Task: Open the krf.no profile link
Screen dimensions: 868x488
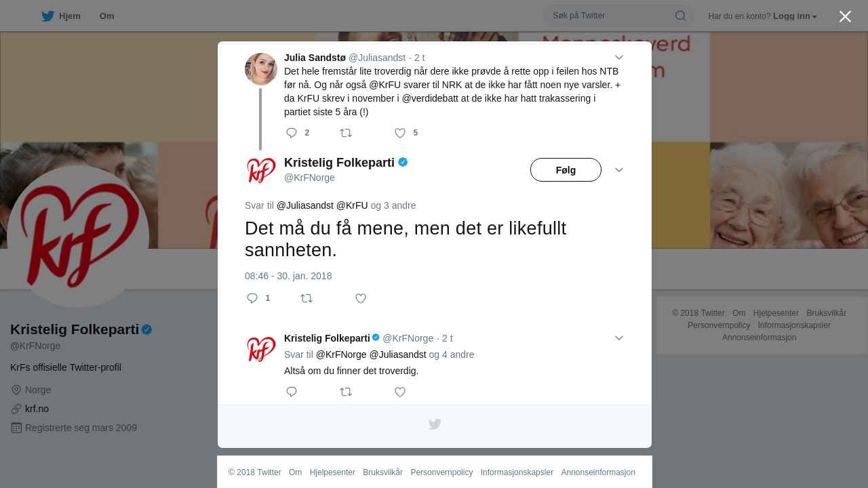Action: pos(37,409)
